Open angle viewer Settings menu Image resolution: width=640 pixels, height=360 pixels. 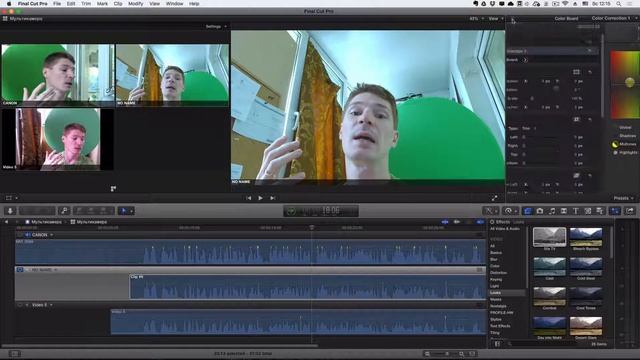(216, 27)
